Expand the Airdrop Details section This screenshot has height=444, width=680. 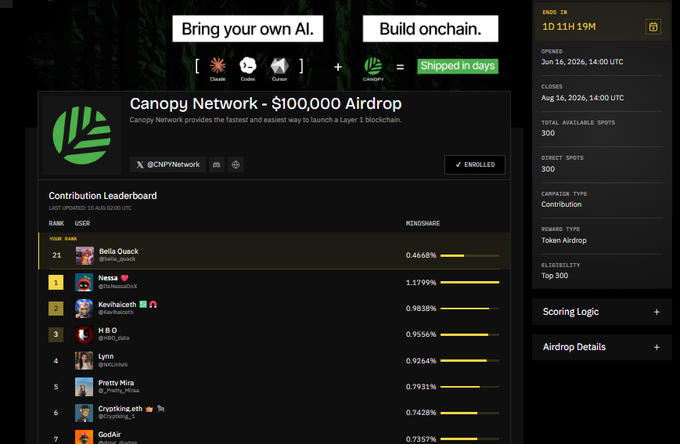pos(602,347)
